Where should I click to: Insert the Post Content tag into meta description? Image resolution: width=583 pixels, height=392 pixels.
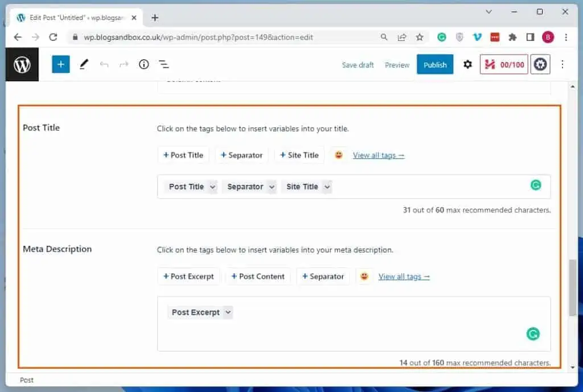pos(258,276)
